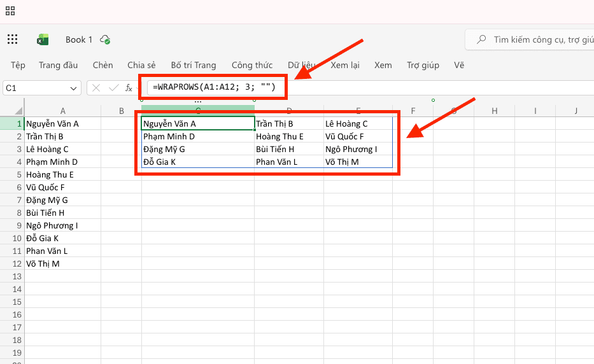Cancel the formula entry with the X icon

pos(96,88)
